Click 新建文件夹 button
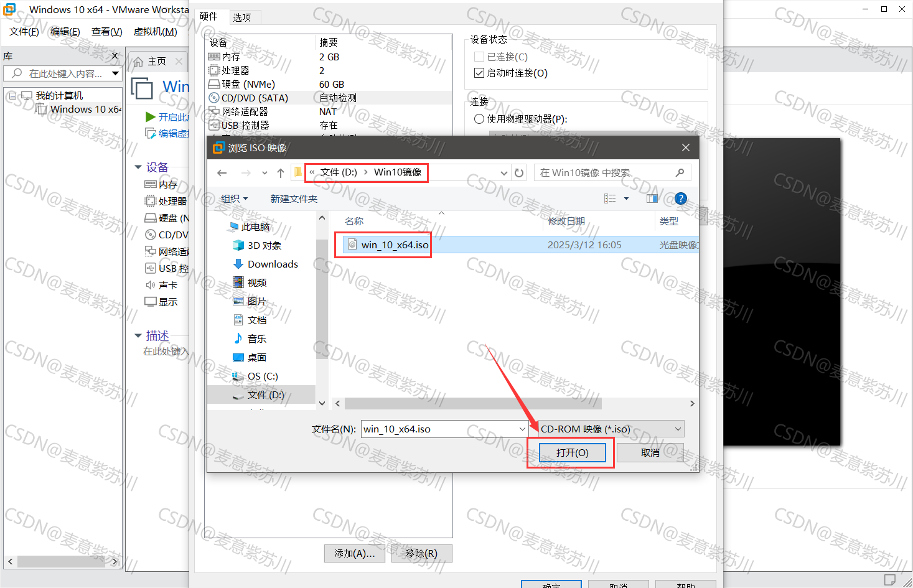Screen dimensions: 913x588 point(294,198)
